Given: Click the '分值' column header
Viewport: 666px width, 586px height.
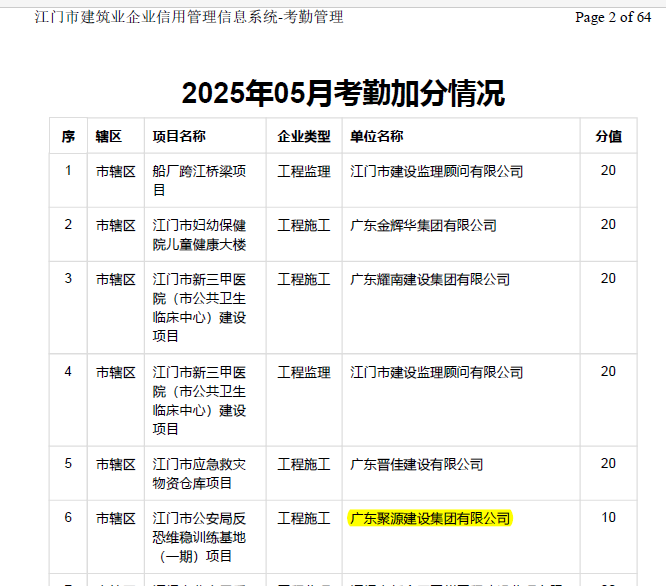Looking at the screenshot, I should point(608,136).
